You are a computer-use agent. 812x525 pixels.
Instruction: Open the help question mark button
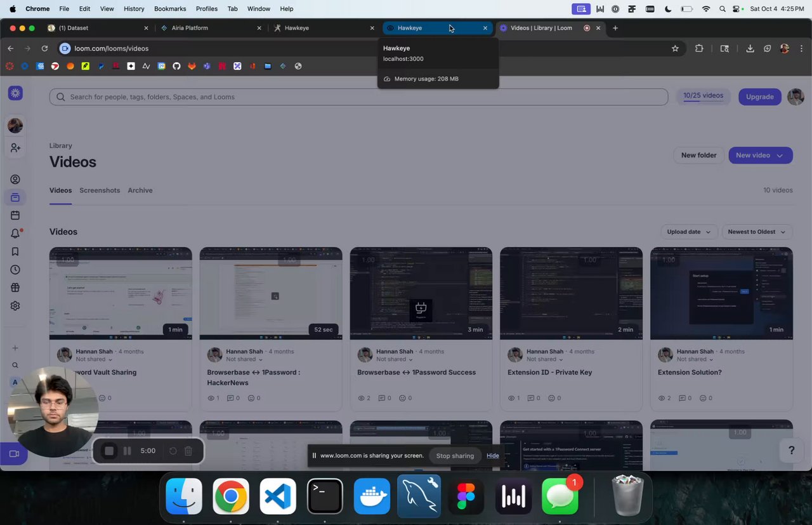(x=791, y=450)
